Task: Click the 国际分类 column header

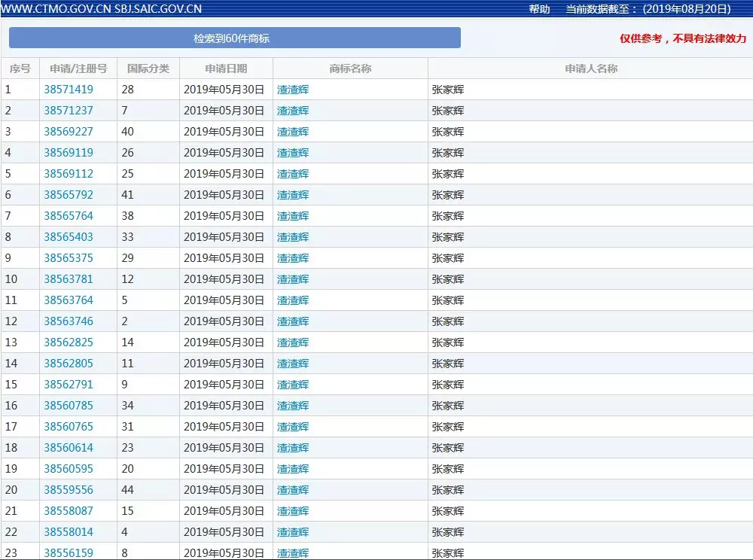Action: [148, 68]
